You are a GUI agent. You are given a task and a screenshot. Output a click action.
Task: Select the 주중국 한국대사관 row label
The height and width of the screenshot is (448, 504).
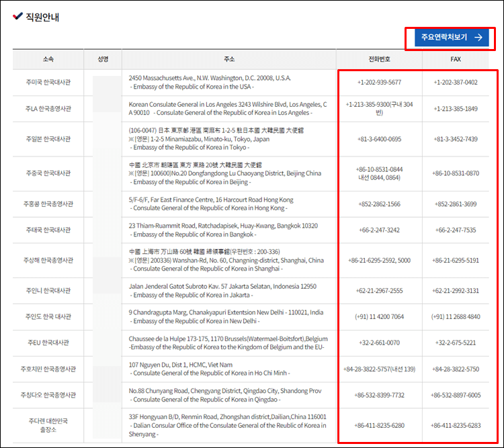(48, 173)
